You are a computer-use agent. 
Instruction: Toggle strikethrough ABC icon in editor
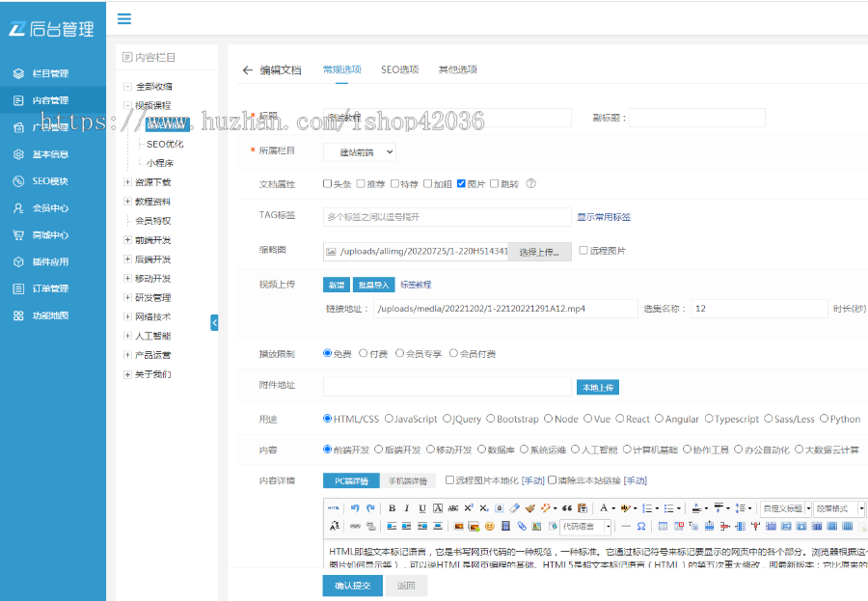(453, 508)
